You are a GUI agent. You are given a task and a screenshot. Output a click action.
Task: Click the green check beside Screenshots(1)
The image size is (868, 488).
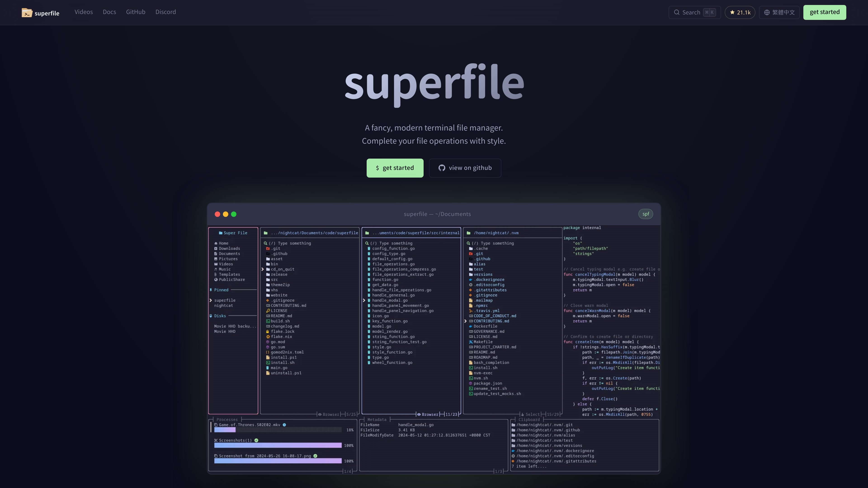[256, 441]
